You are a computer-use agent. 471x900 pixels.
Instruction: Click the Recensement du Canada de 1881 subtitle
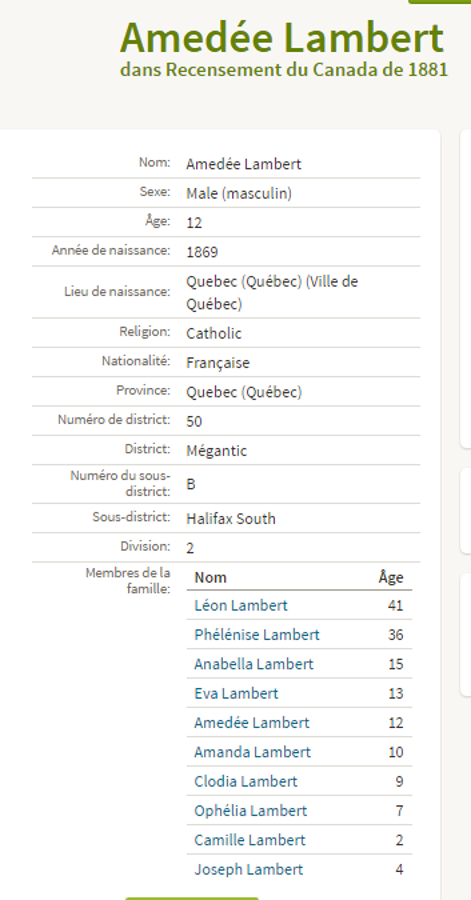point(307,69)
